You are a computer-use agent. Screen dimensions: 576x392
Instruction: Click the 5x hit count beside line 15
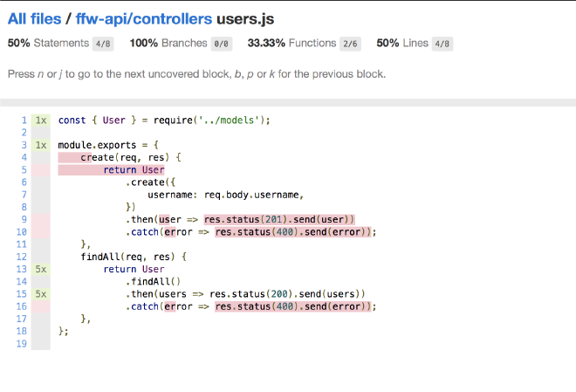(x=41, y=294)
